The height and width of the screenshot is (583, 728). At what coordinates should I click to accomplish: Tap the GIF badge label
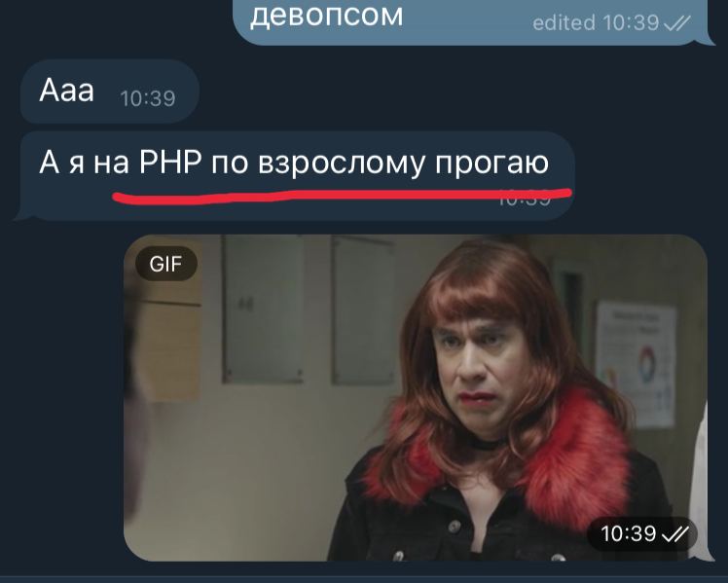point(165,264)
